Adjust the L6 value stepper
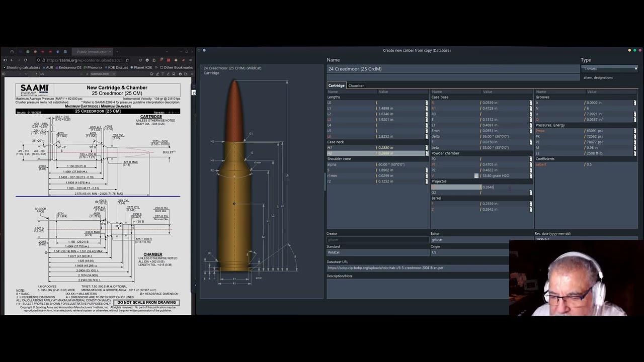 coord(427,136)
